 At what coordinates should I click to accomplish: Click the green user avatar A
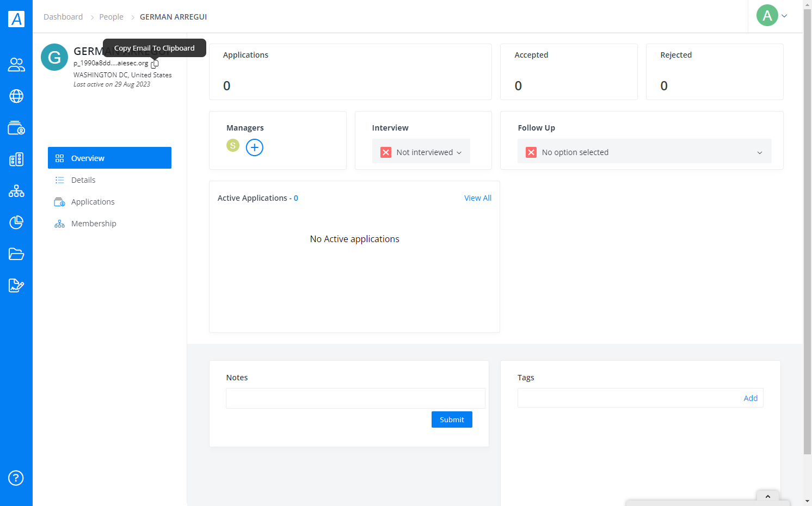click(x=767, y=15)
